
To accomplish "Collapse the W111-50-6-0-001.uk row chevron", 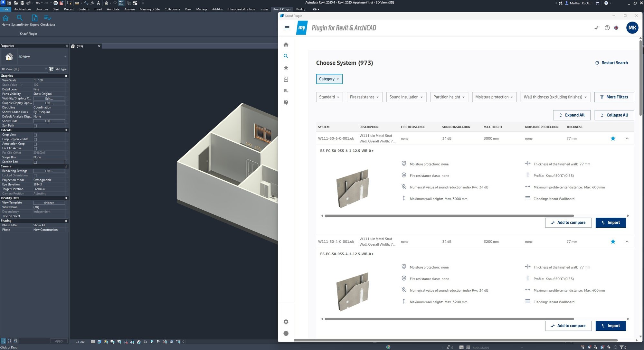I will point(627,138).
